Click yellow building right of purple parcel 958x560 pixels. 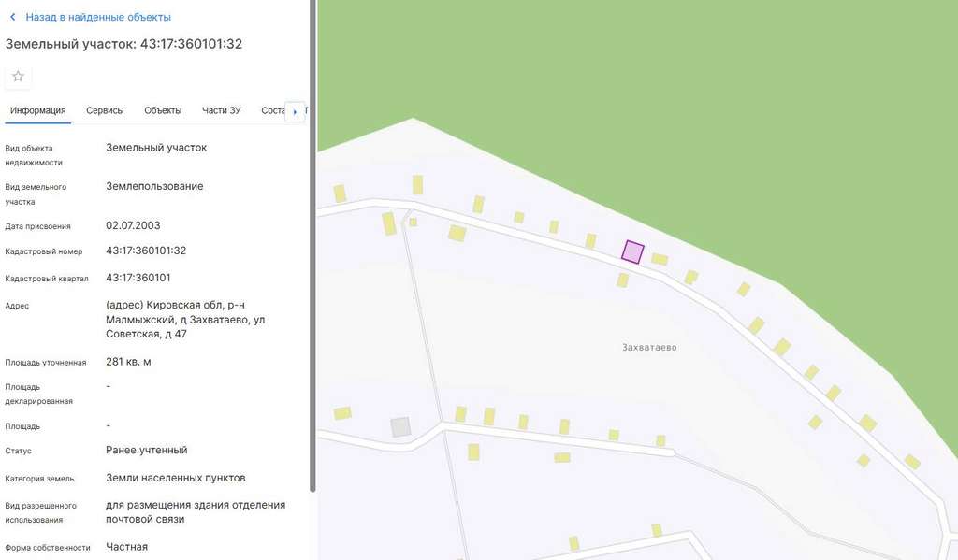pos(660,259)
